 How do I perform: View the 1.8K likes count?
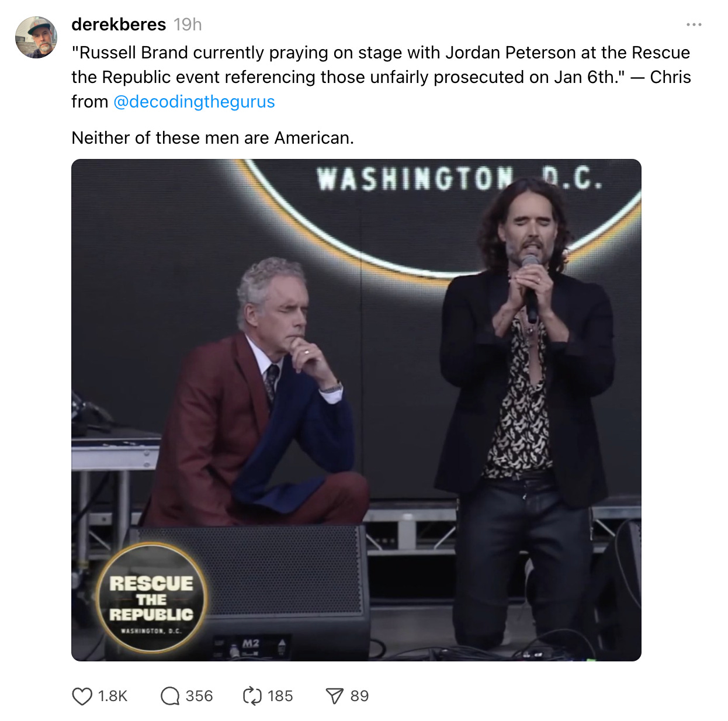click(113, 696)
